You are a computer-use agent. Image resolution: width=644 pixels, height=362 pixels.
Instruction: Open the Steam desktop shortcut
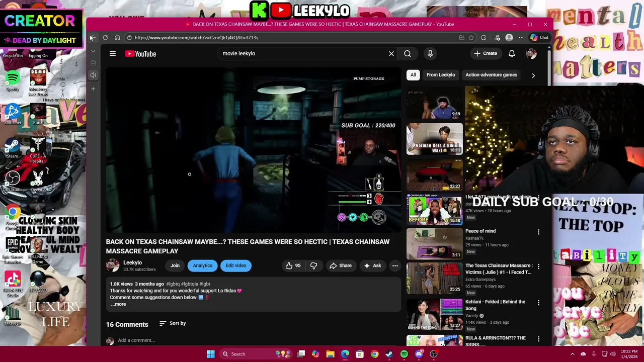click(13, 148)
